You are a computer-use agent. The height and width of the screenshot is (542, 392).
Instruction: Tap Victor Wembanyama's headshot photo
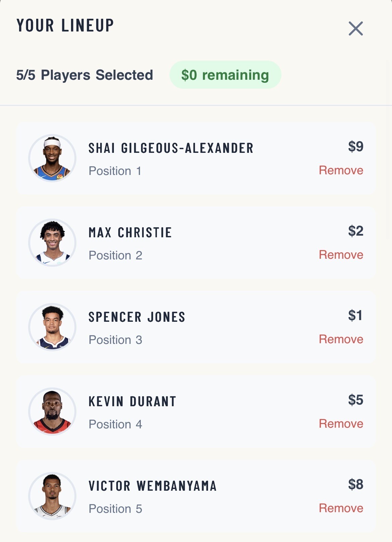(52, 496)
